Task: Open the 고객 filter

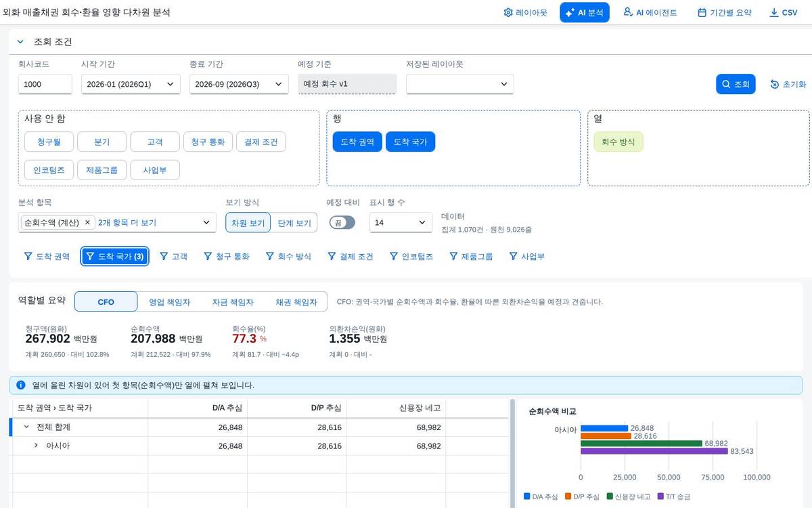Action: click(x=173, y=257)
